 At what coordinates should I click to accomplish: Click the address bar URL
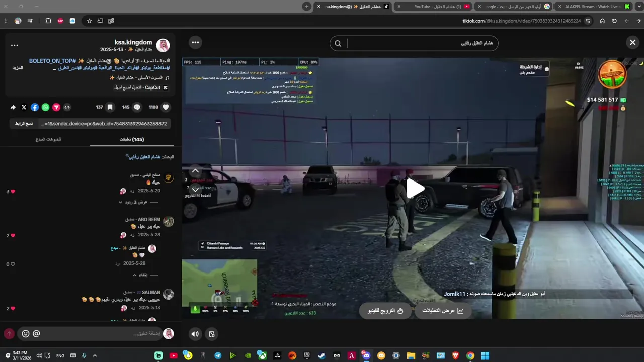(x=522, y=21)
